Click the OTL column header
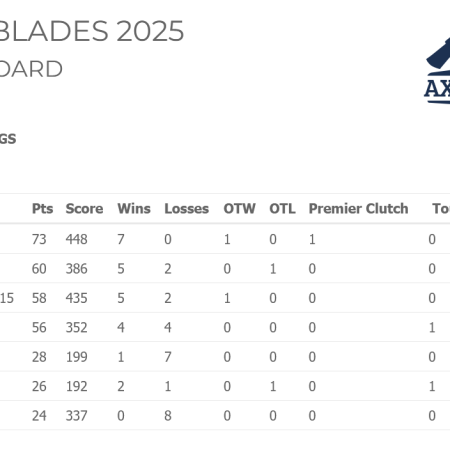 pyautogui.click(x=282, y=209)
